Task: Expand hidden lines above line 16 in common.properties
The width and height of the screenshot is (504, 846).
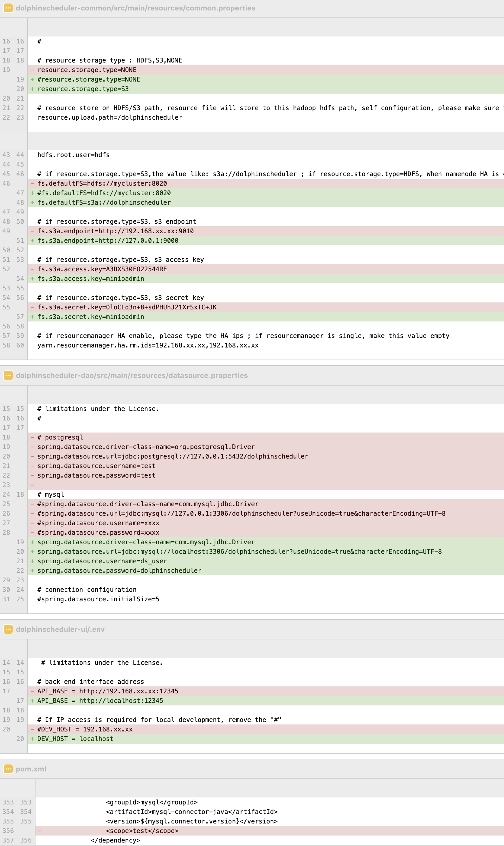Action: [252, 27]
